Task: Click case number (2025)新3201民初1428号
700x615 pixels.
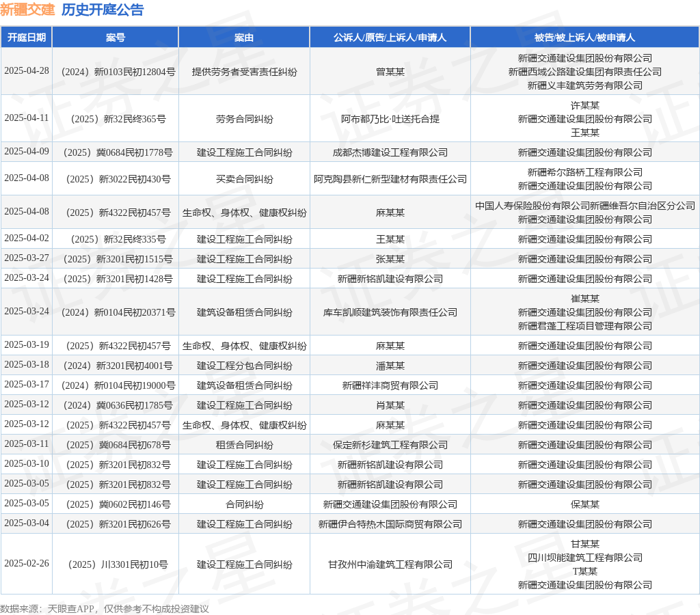Action: click(x=118, y=279)
